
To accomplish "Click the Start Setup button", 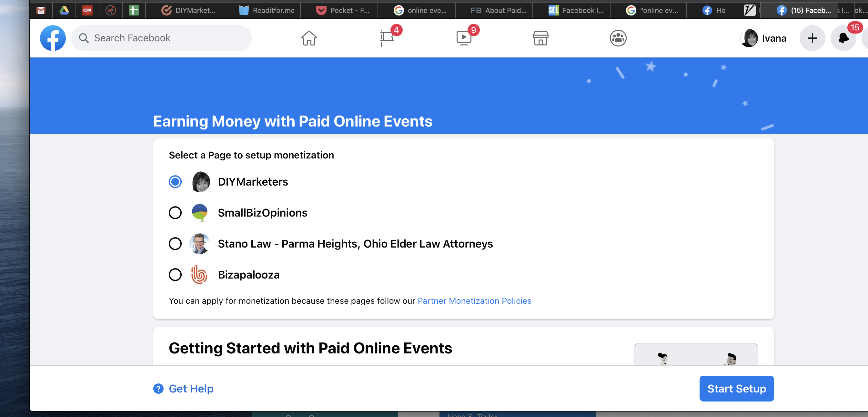I will [x=737, y=389].
